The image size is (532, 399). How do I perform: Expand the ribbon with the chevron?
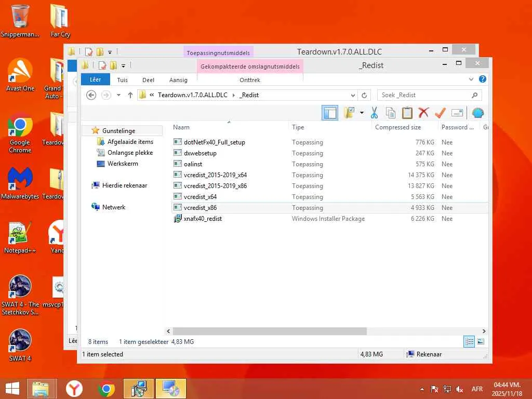[471, 79]
